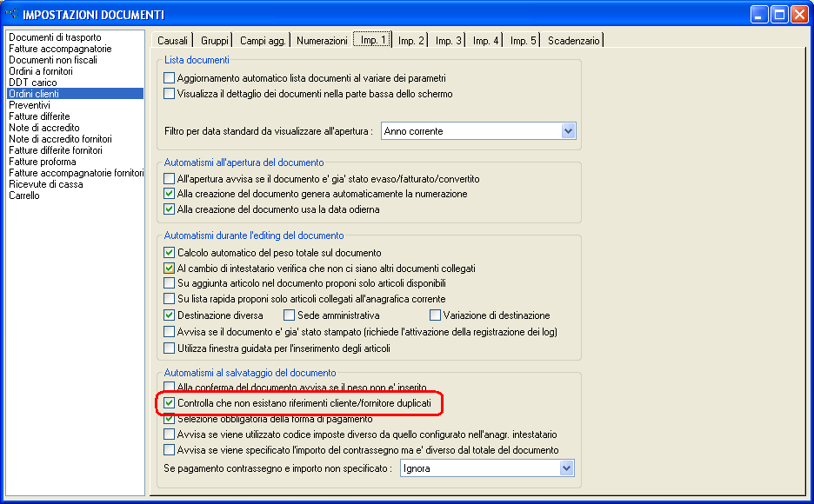Click the application icon in the title bar
814x504 pixels.
(11, 14)
